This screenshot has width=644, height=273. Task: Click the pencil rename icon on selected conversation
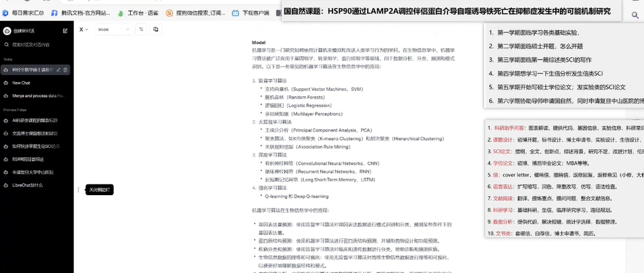58,70
